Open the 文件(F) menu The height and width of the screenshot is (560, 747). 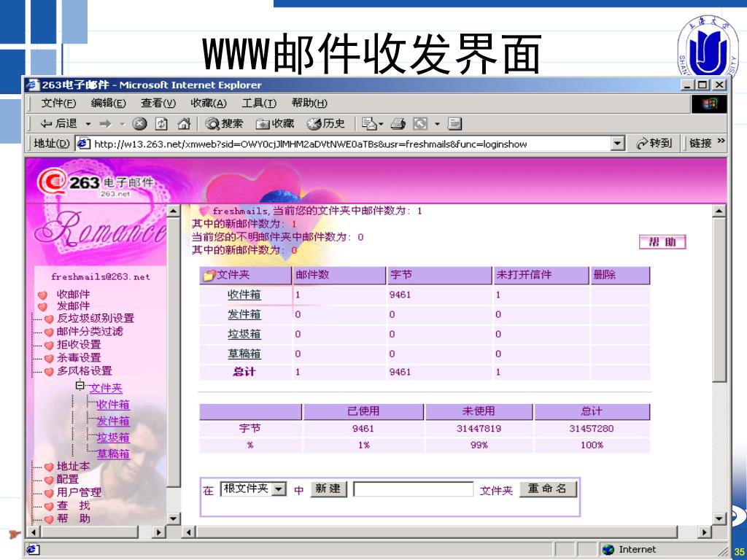(58, 103)
